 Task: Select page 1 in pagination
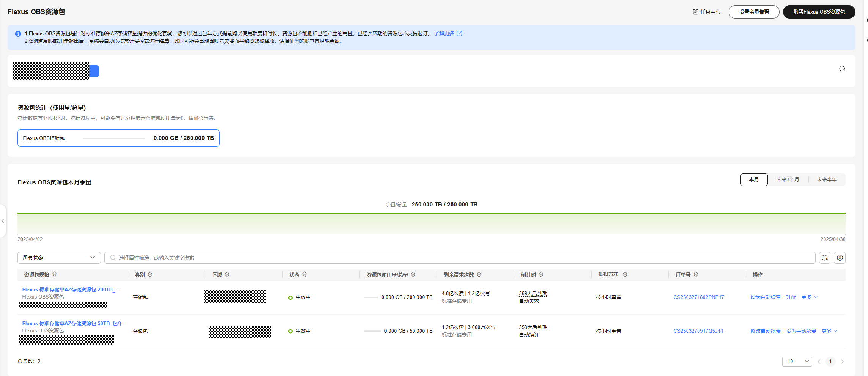click(830, 361)
